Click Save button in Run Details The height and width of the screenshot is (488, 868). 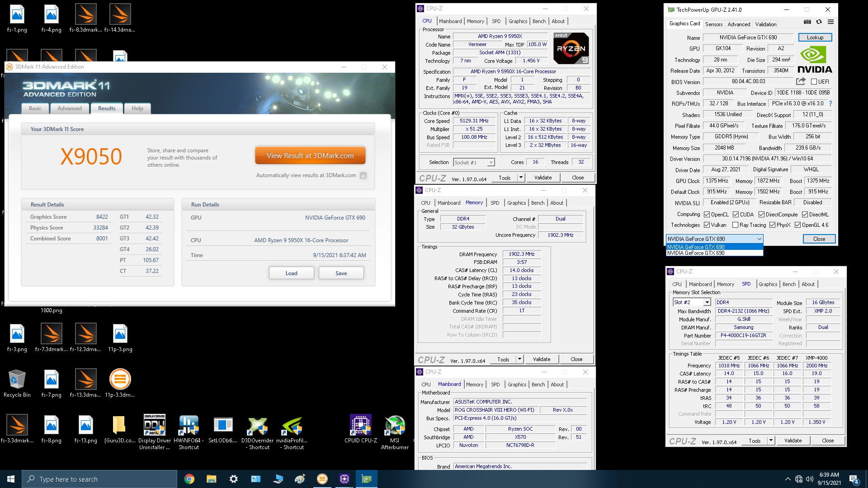[x=341, y=273]
